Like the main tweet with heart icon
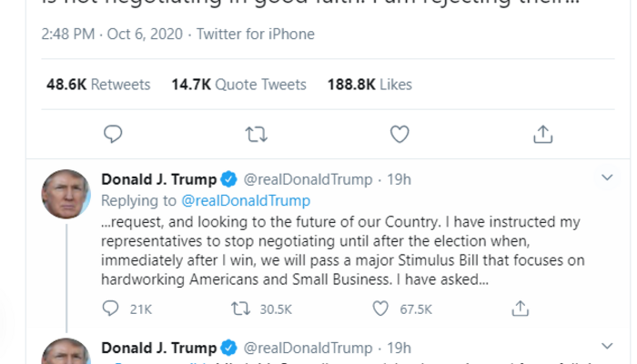This screenshot has width=637, height=364. (399, 134)
